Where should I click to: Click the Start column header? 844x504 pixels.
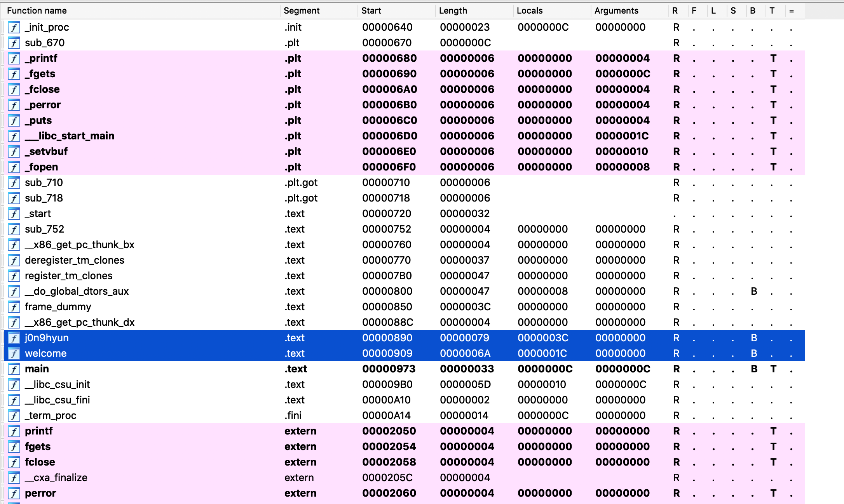click(x=371, y=11)
